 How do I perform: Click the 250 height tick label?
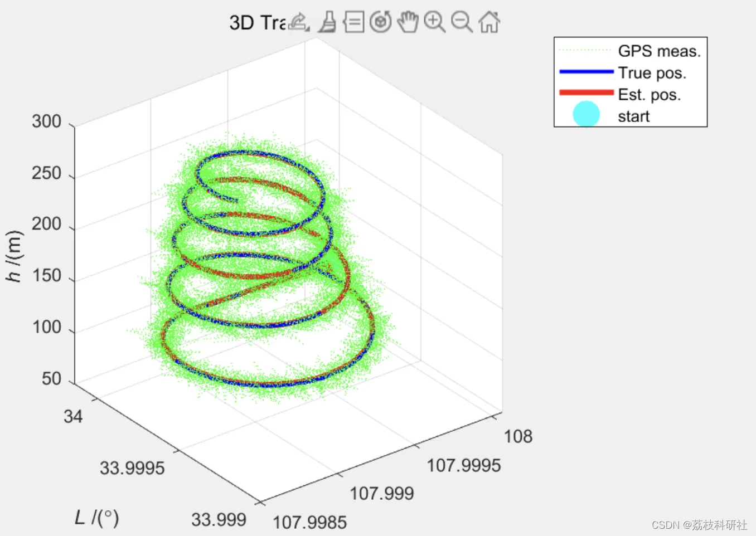click(46, 173)
